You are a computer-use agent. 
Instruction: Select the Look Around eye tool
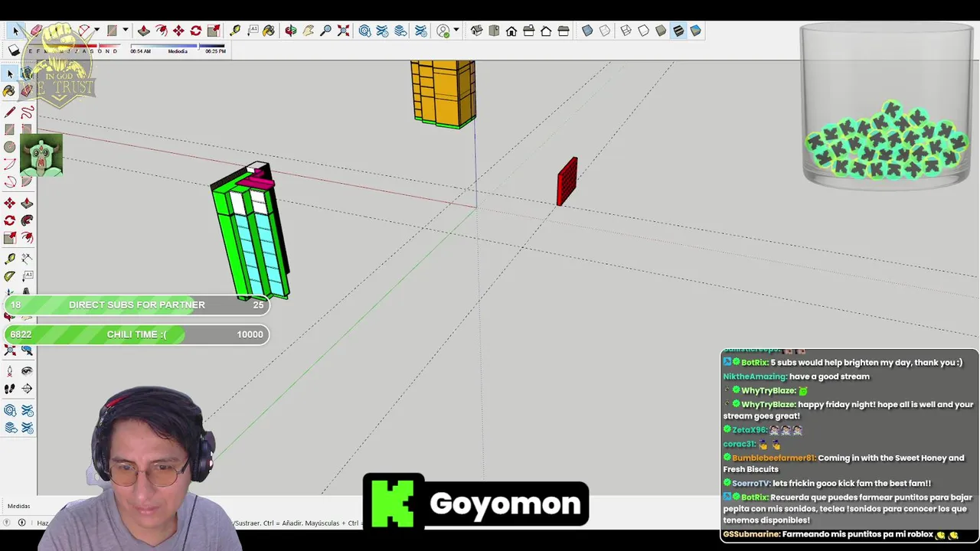click(x=27, y=371)
